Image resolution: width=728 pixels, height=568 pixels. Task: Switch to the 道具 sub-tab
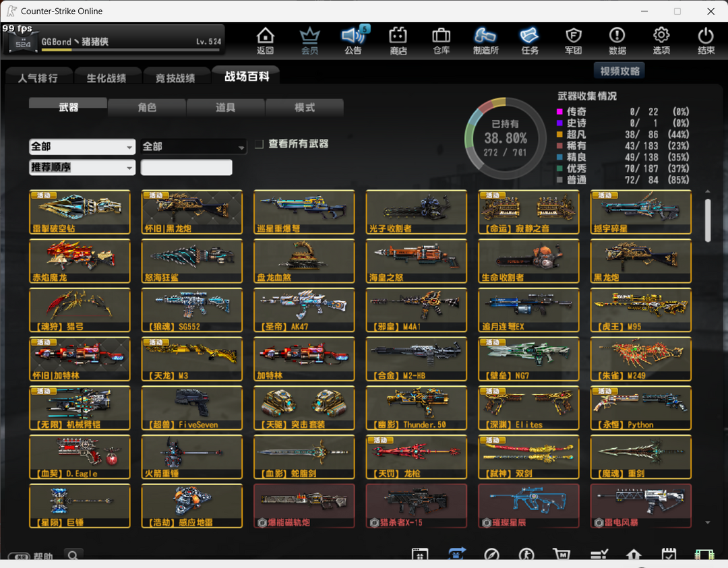[x=226, y=107]
